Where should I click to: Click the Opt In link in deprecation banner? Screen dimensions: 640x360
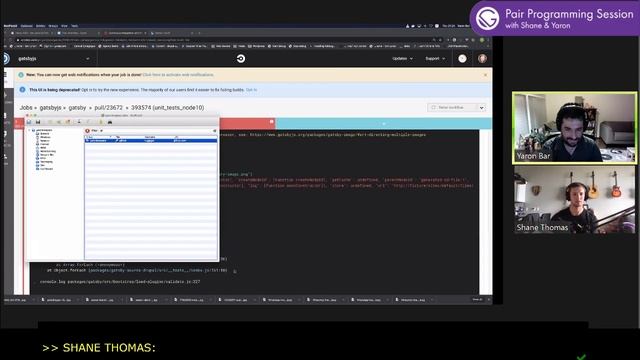[251, 90]
